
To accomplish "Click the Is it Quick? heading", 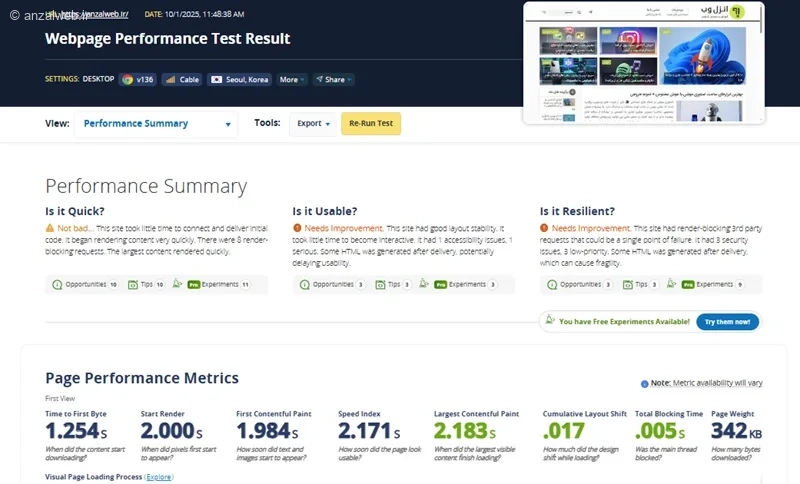I will (x=74, y=211).
